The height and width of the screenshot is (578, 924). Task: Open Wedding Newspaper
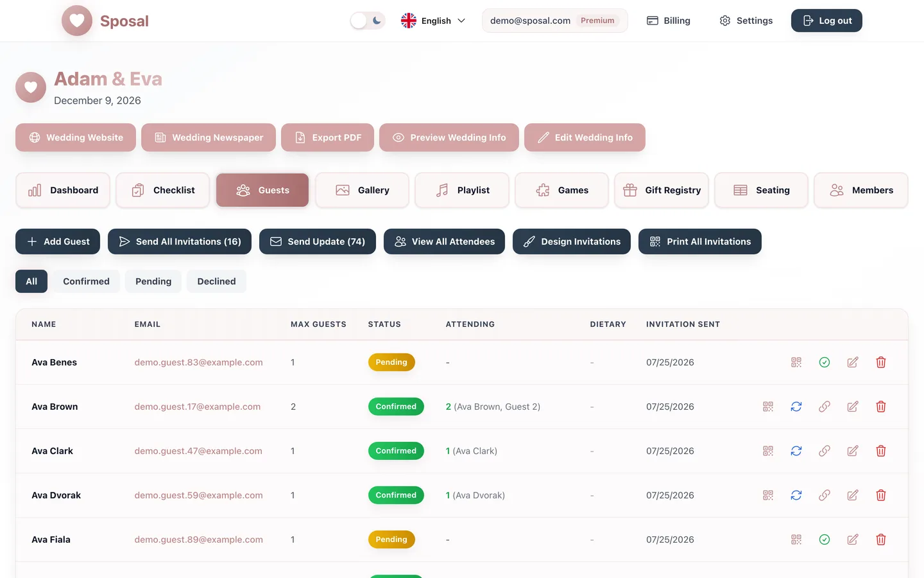click(209, 137)
